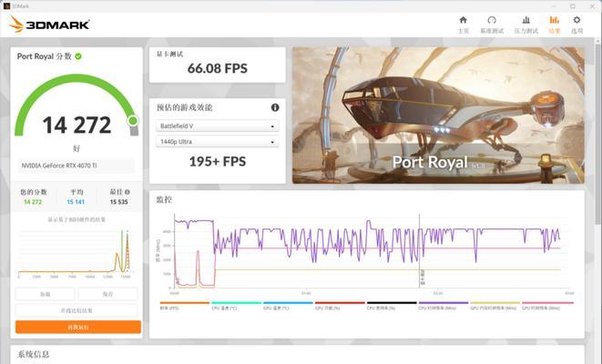Viewport: 602px width, 364px height.
Task: Click the System Information heading
Action: point(34,354)
